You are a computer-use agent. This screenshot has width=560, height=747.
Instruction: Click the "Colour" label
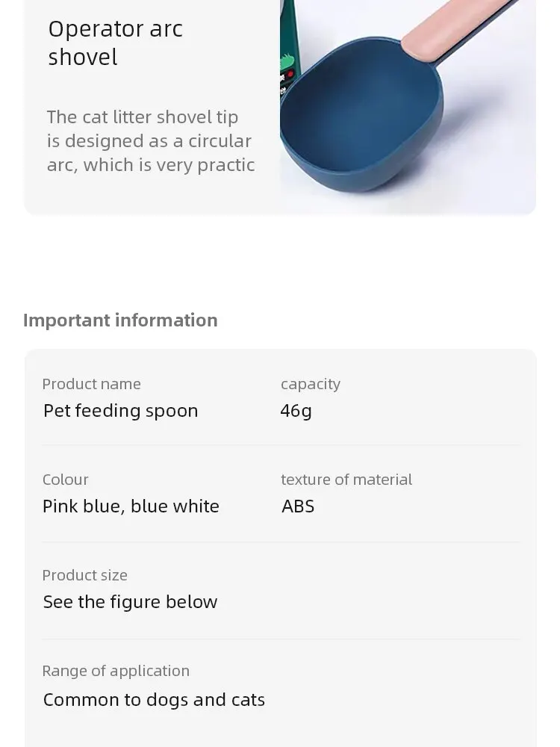click(x=65, y=480)
